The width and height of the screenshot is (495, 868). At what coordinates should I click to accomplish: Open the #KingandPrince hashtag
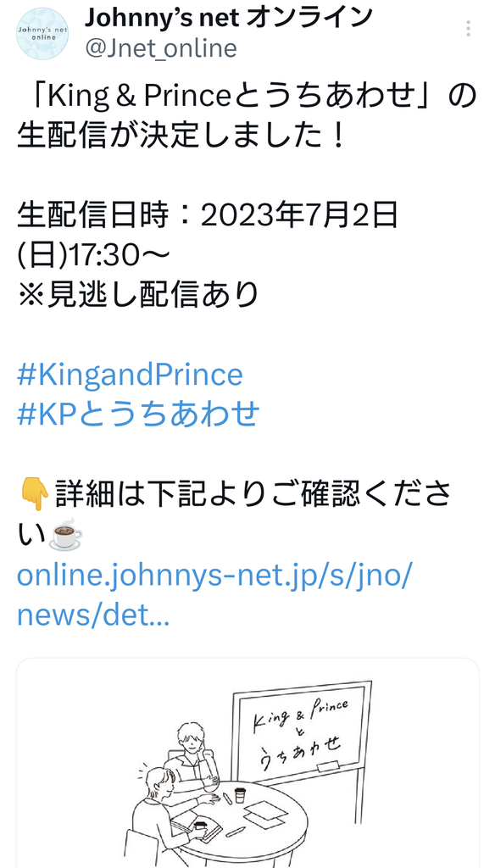coord(130,376)
